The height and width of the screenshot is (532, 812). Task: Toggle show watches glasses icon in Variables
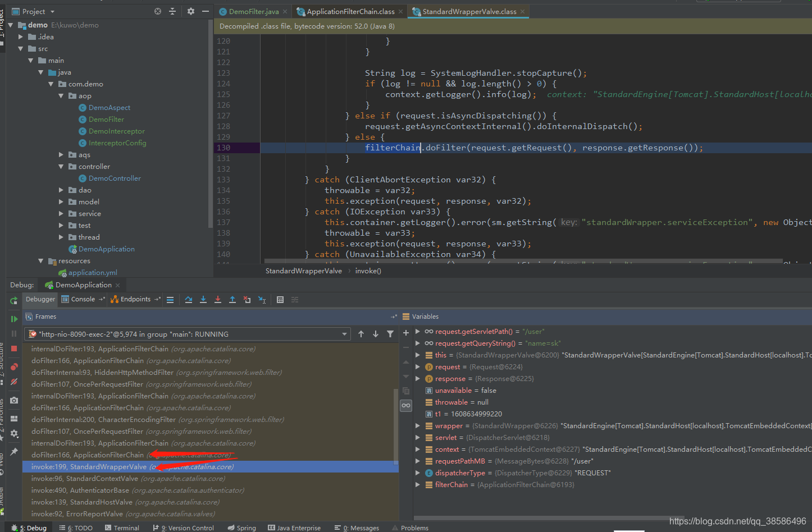[x=406, y=406]
